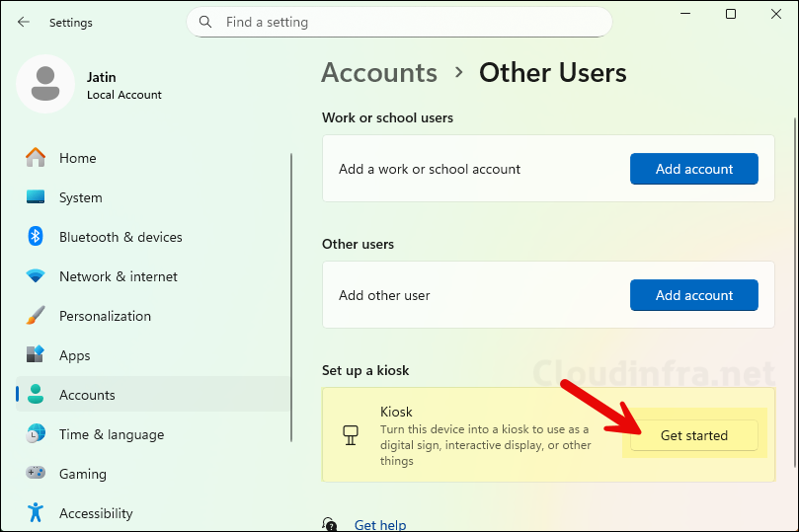Select the Gaming controller icon
This screenshot has height=532, width=799.
(x=36, y=474)
